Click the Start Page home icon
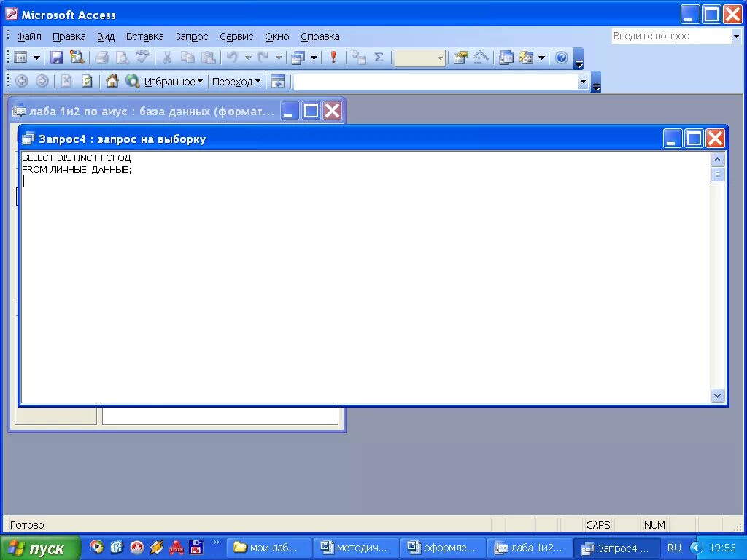 (x=112, y=82)
